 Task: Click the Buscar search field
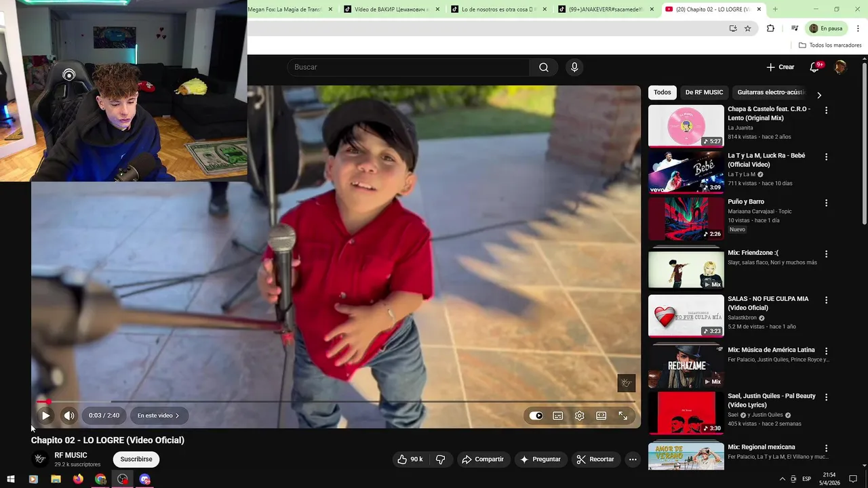pos(408,67)
